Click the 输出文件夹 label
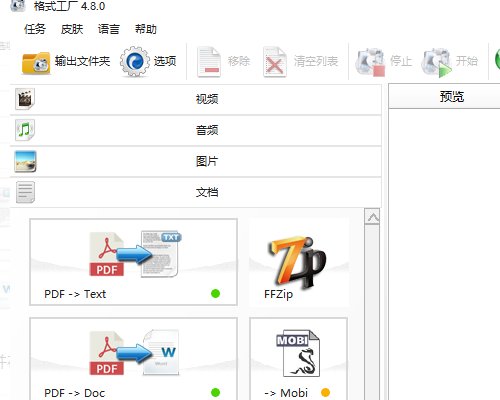Image resolution: width=500 pixels, height=400 pixels. [x=82, y=61]
